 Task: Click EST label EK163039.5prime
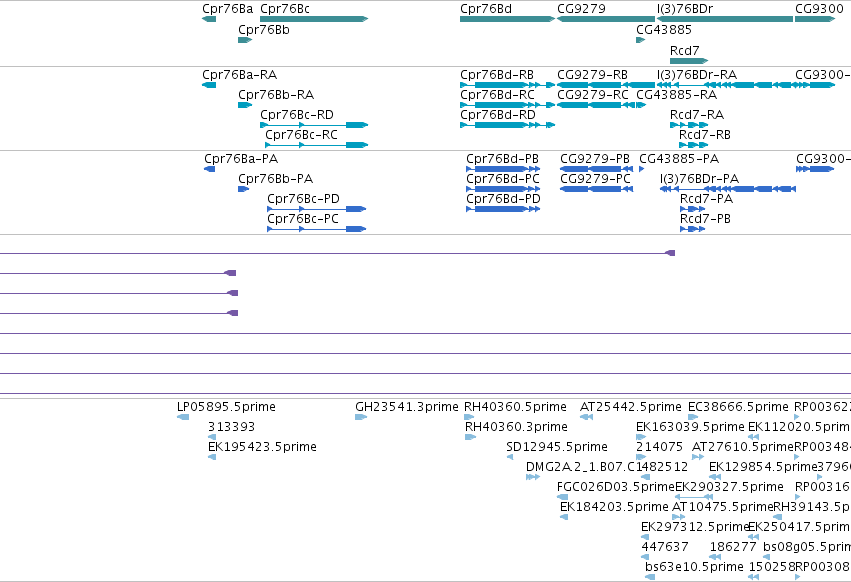tap(690, 427)
